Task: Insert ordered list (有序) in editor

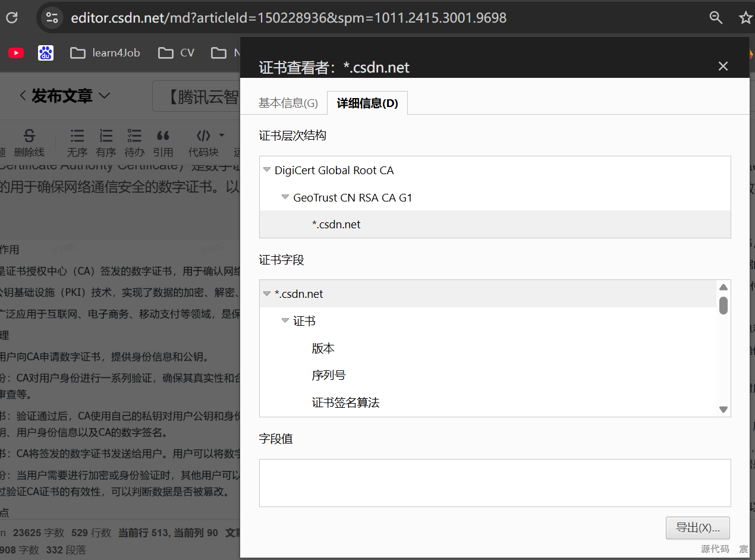Action: point(106,143)
